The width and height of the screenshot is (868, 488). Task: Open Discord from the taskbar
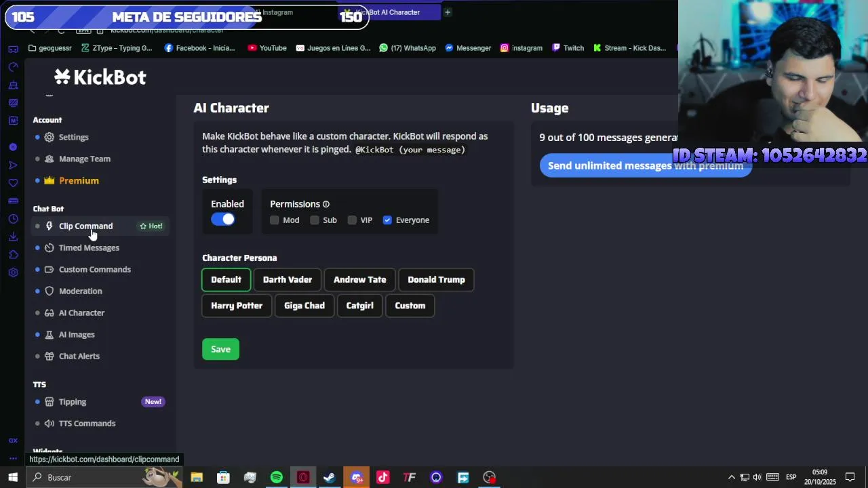click(357, 477)
